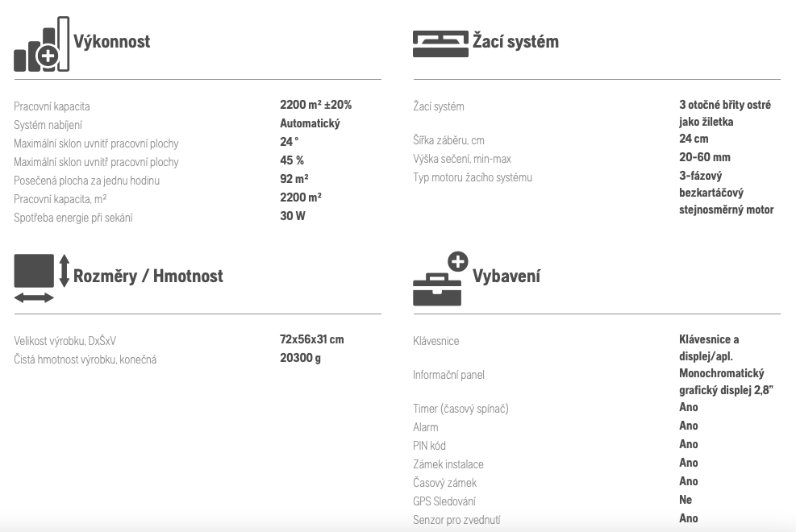Click the Žací systém blade icon

tap(440, 44)
